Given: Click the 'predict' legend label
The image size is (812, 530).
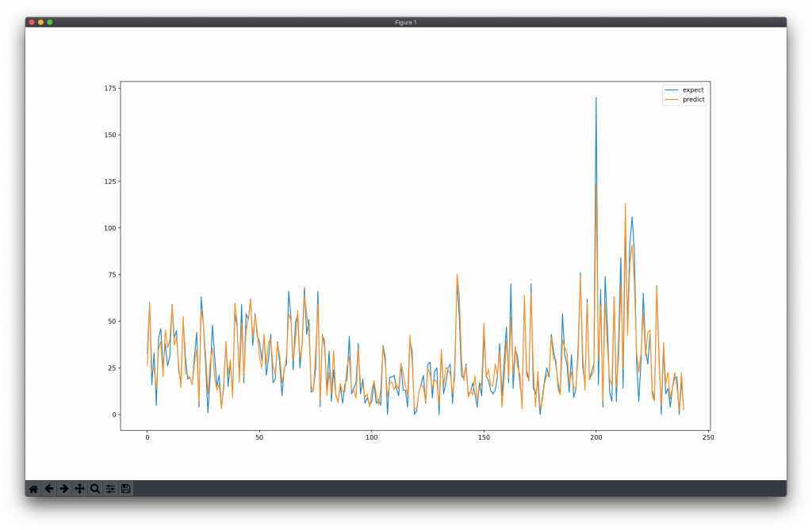Looking at the screenshot, I should coord(693,99).
